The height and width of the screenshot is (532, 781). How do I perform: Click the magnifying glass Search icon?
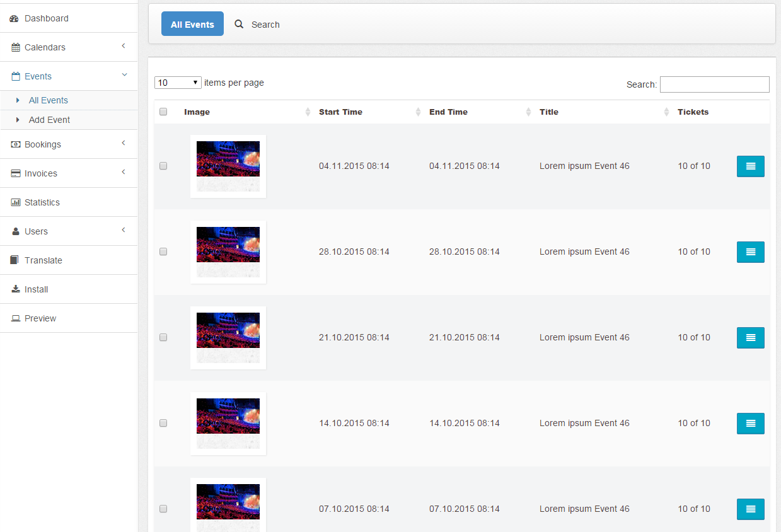pos(239,25)
